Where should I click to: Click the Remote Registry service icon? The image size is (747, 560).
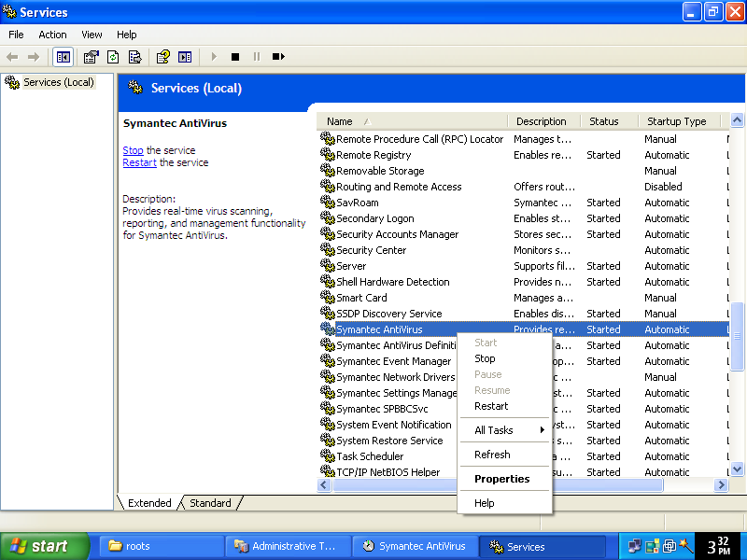pyautogui.click(x=328, y=155)
